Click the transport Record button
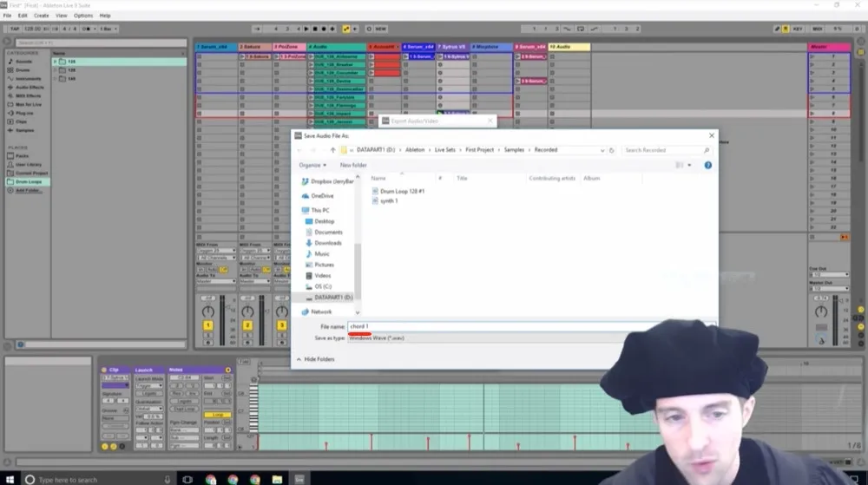This screenshot has height=485, width=868. (324, 29)
